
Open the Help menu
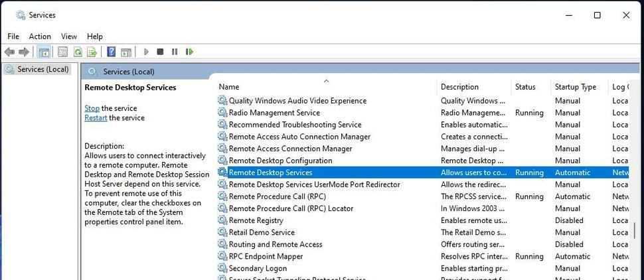click(95, 36)
